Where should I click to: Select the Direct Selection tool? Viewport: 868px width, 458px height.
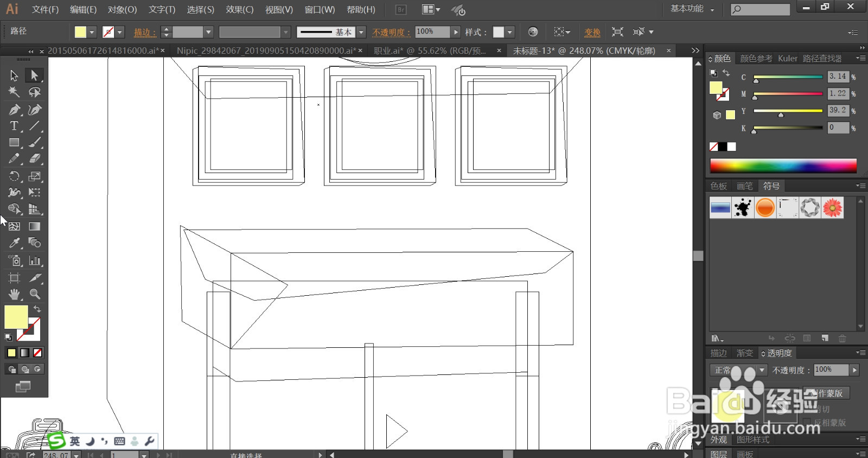[x=34, y=75]
